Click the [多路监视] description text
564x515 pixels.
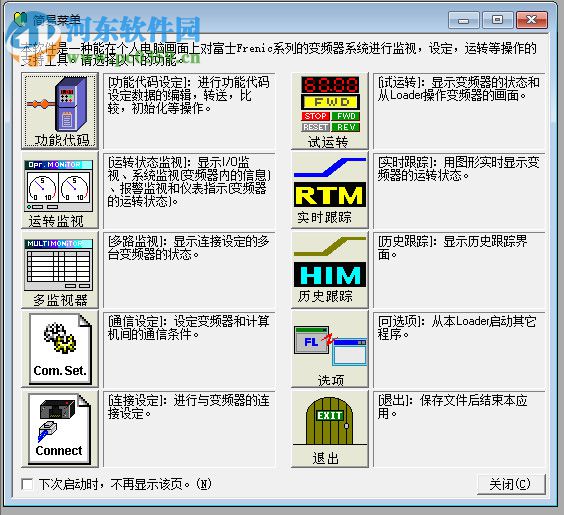coord(188,248)
